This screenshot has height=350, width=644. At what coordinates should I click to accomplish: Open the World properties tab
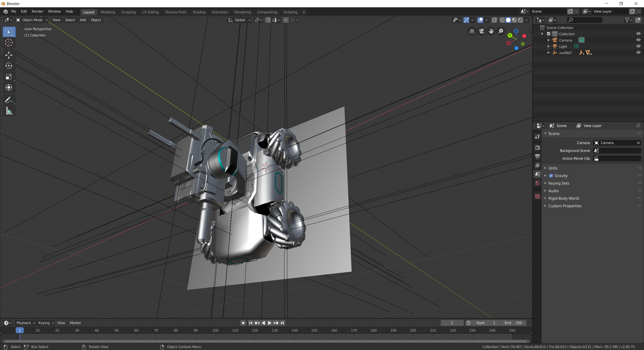coord(538,183)
